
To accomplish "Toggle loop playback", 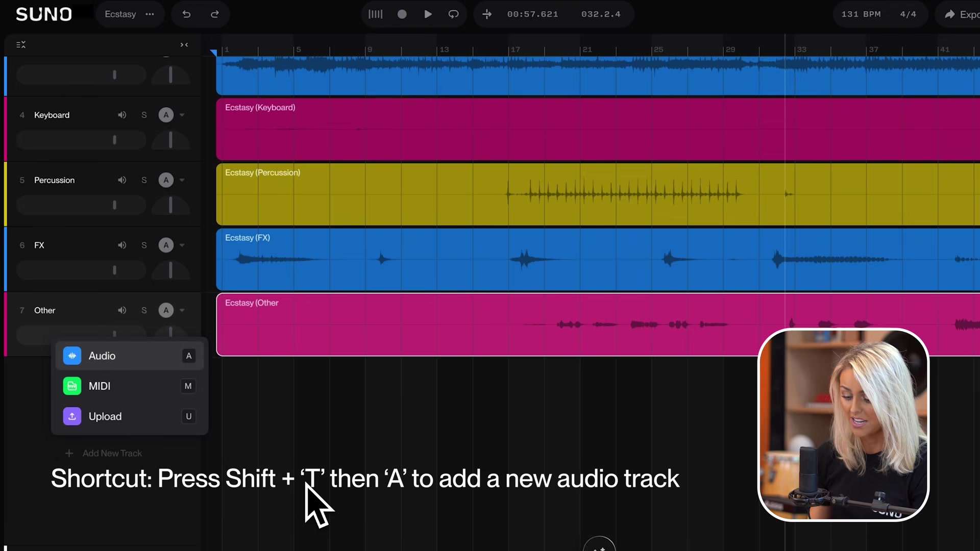I will click(x=453, y=14).
